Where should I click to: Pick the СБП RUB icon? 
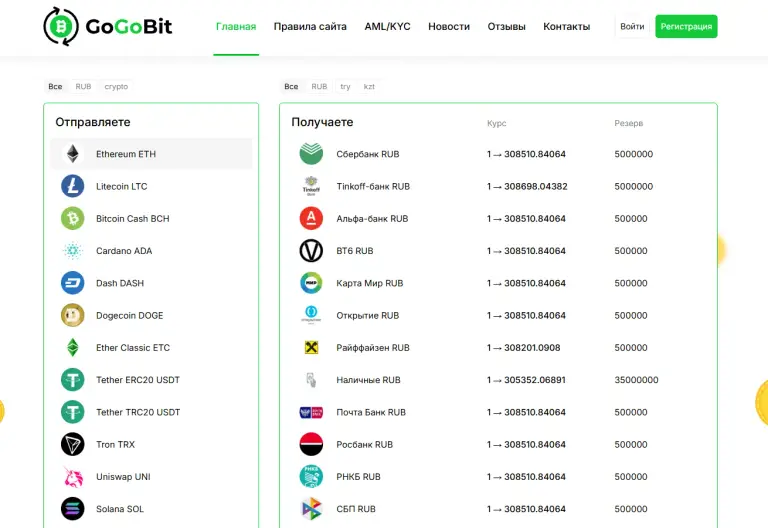pos(311,509)
